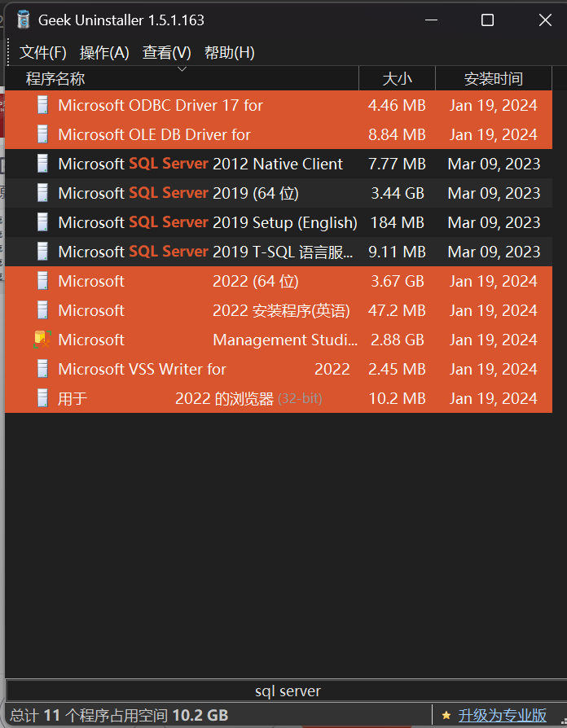Click the search box containing sql server
Screen dimensions: 567x728
point(287,691)
